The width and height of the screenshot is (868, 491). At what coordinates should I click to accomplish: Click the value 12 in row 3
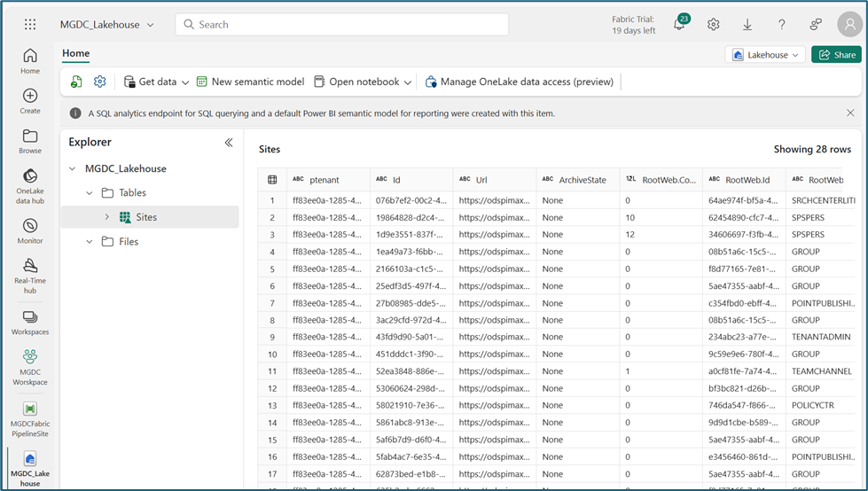tap(630, 234)
